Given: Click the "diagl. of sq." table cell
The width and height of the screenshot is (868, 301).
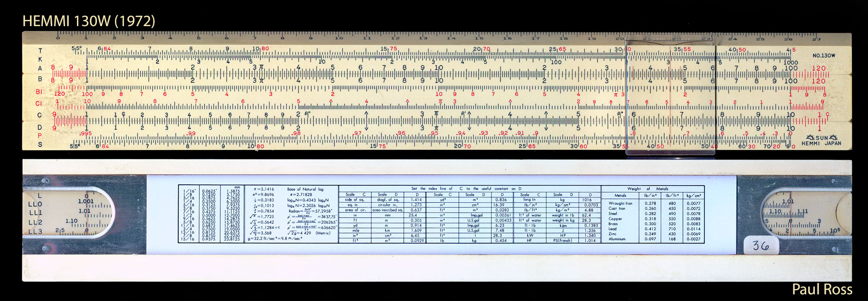Looking at the screenshot, I should pyautogui.click(x=388, y=199).
